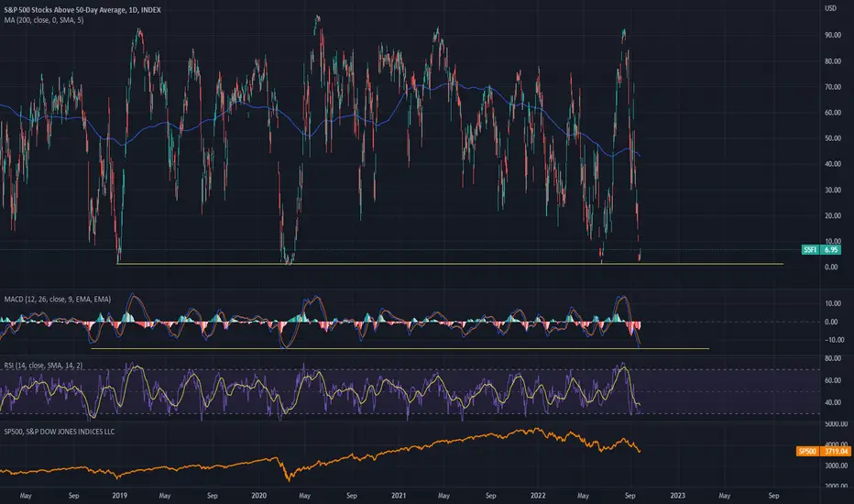The image size is (854, 504).
Task: Select the yellow horizontal line in the MACD pane
Action: point(400,349)
